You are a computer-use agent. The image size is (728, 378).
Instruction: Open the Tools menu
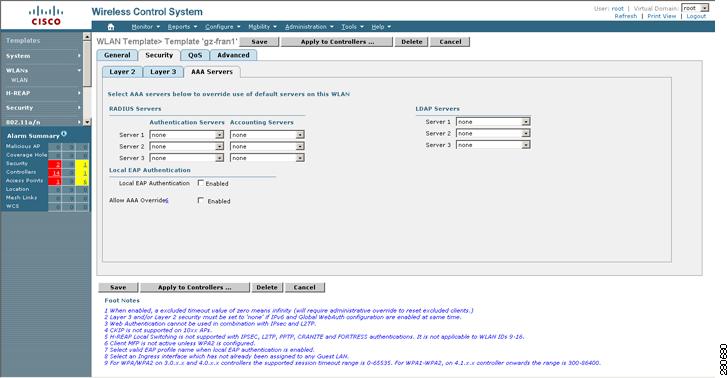(x=352, y=27)
